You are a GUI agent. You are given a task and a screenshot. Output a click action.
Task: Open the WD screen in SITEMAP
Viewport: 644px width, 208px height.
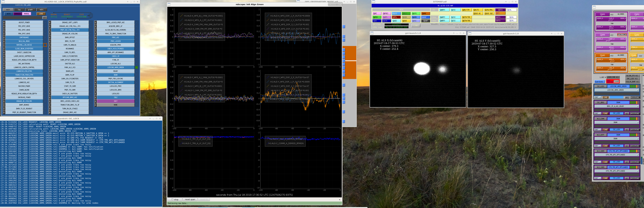click(377, 21)
